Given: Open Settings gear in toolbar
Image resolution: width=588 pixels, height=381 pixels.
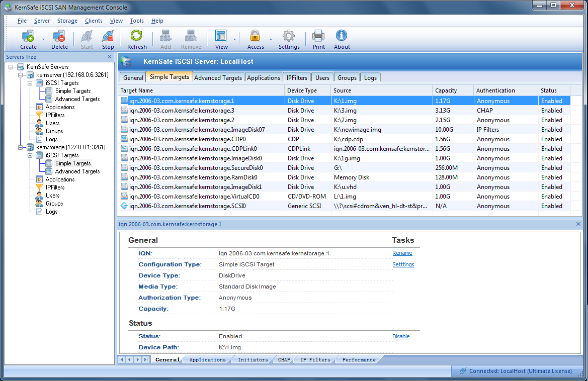Looking at the screenshot, I should [x=289, y=36].
